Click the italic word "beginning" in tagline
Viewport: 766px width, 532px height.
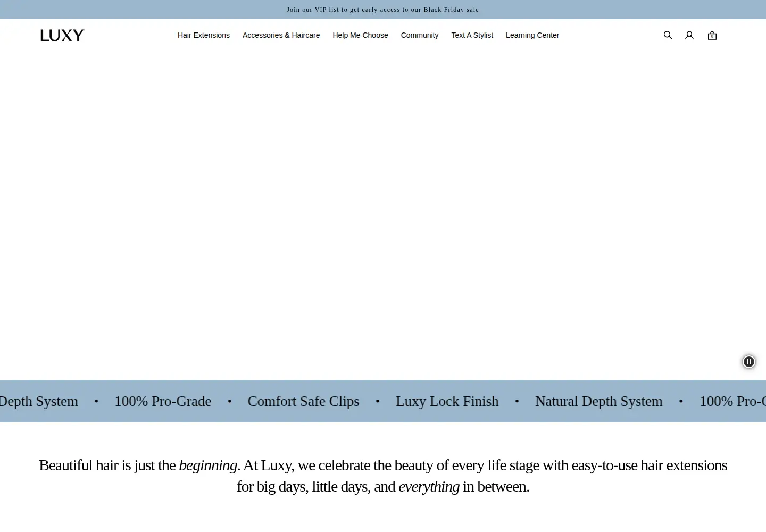pyautogui.click(x=208, y=465)
